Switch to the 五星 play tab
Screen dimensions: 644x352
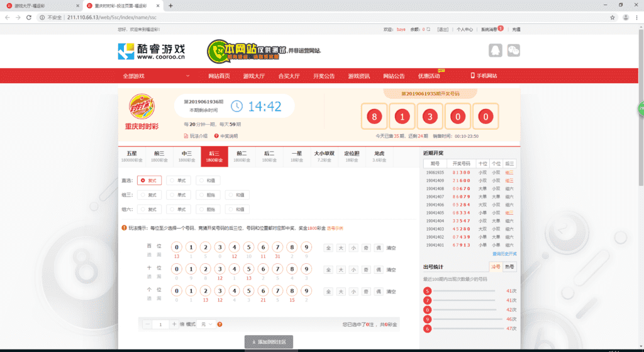[x=132, y=157]
